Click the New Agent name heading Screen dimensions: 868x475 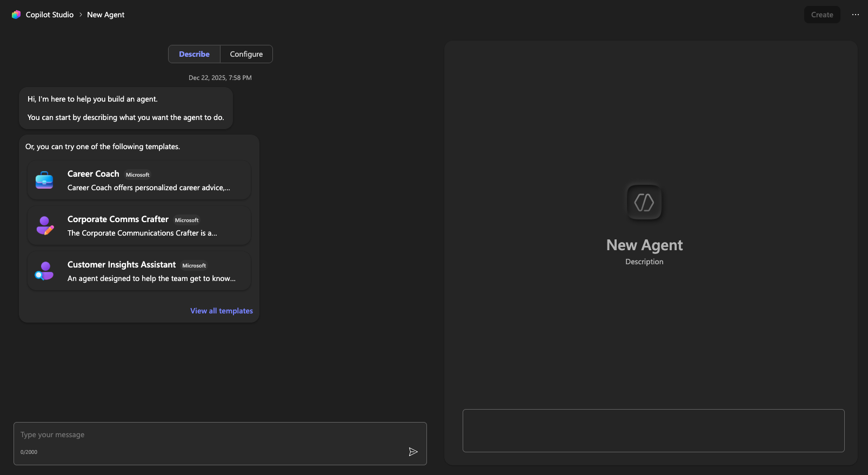(x=644, y=245)
